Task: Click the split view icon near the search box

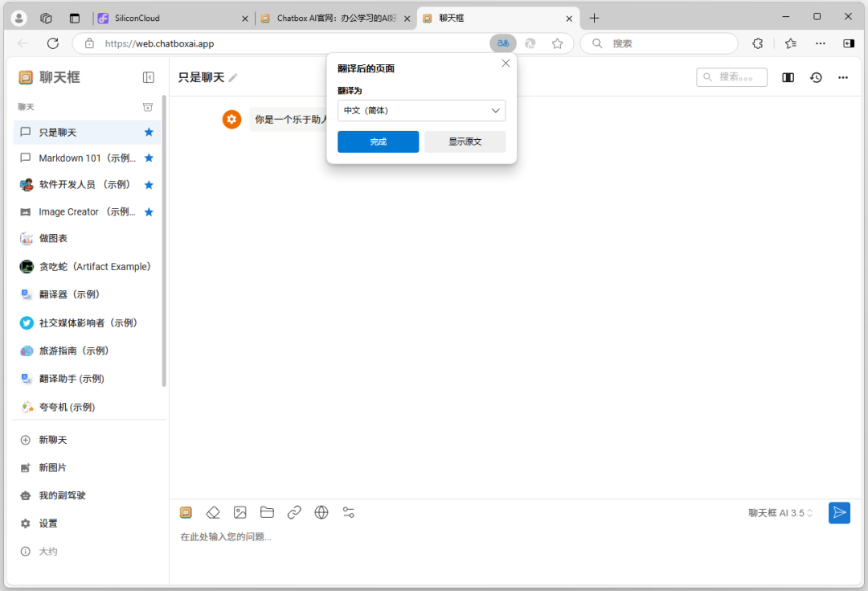Action: coord(788,76)
